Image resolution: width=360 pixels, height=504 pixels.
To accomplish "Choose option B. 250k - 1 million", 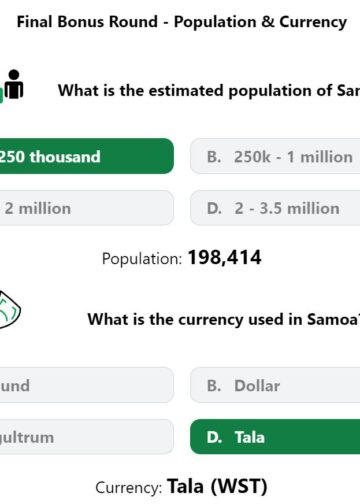I will coord(275,156).
